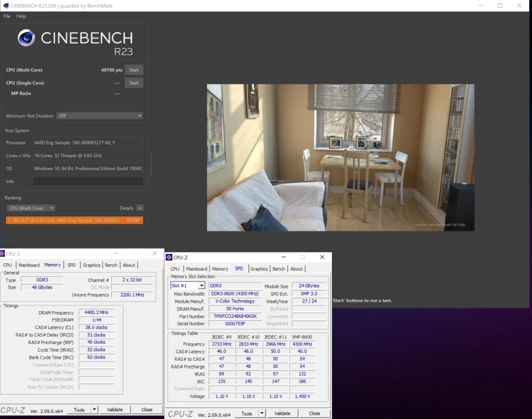Open the Slot #1 memory slot dropdown
Image resolution: width=532 pixels, height=419 pixels.
(x=188, y=286)
